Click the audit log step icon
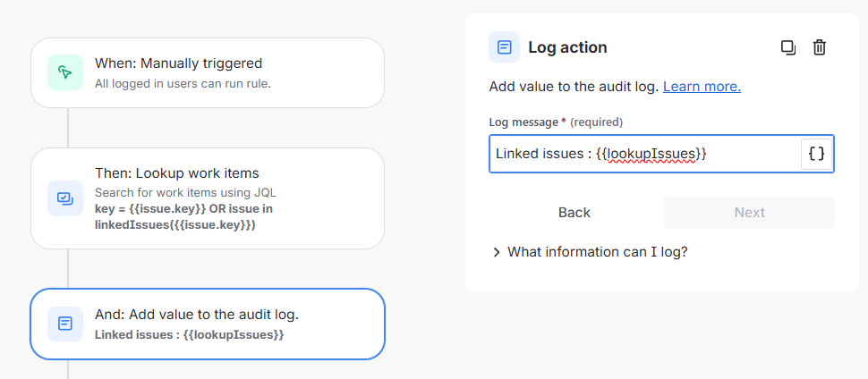This screenshot has width=868, height=379. pos(65,324)
